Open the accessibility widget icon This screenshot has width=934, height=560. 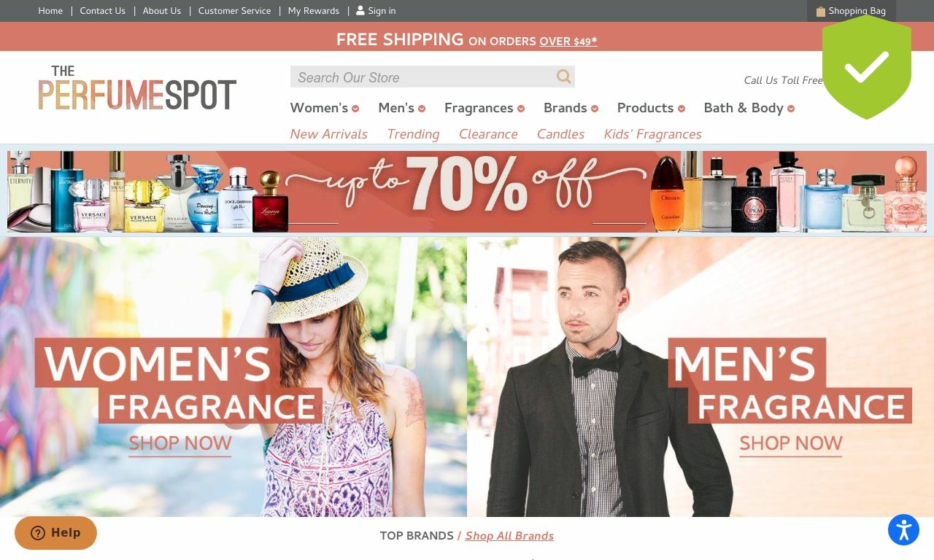[x=903, y=530]
